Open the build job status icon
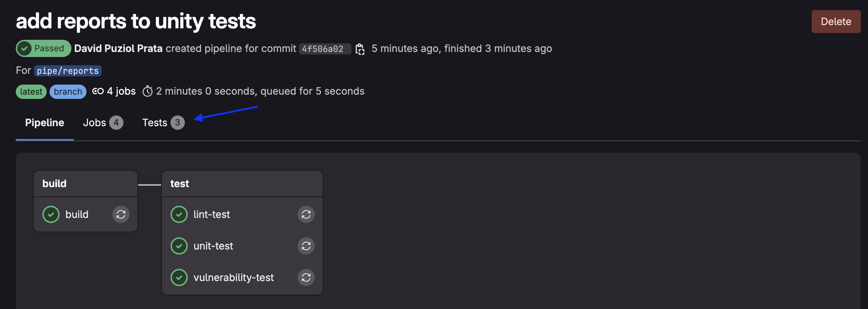The width and height of the screenshot is (868, 309). pyautogui.click(x=51, y=214)
